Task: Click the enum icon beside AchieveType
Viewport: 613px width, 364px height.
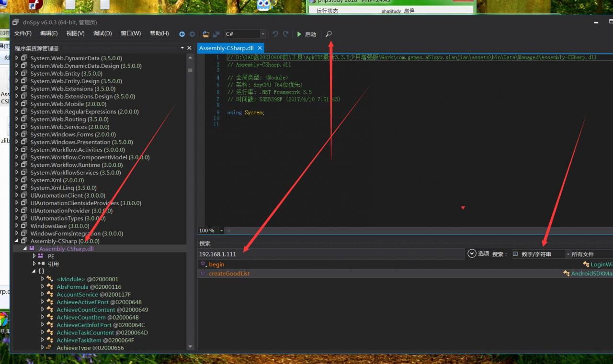Action: click(49, 348)
